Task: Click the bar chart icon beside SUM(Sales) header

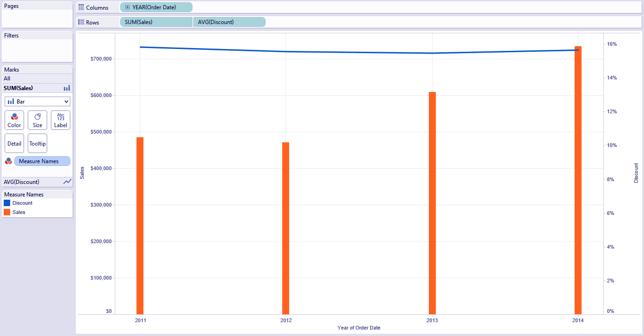Action: [x=67, y=88]
